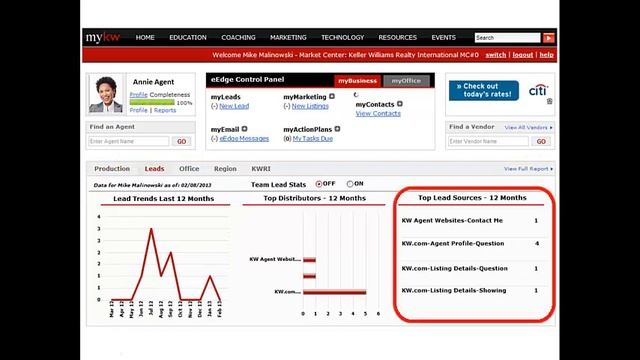Click the New Listings link
Image resolution: width=640 pixels, height=360 pixels.
[310, 106]
